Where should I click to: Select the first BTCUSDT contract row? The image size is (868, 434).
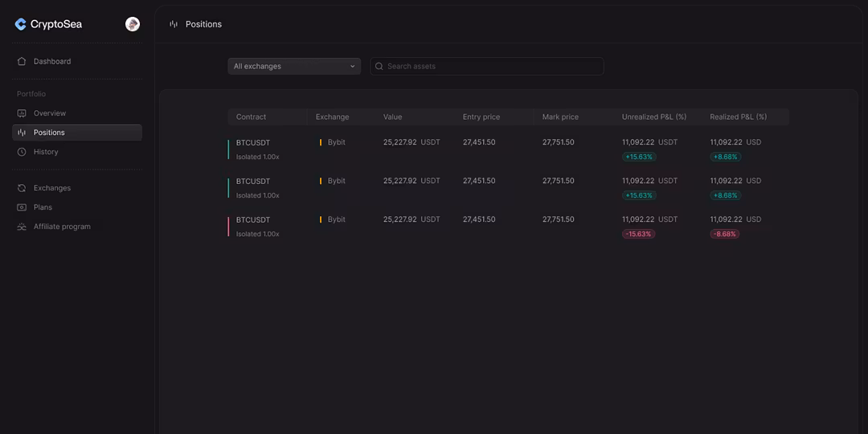pos(253,143)
